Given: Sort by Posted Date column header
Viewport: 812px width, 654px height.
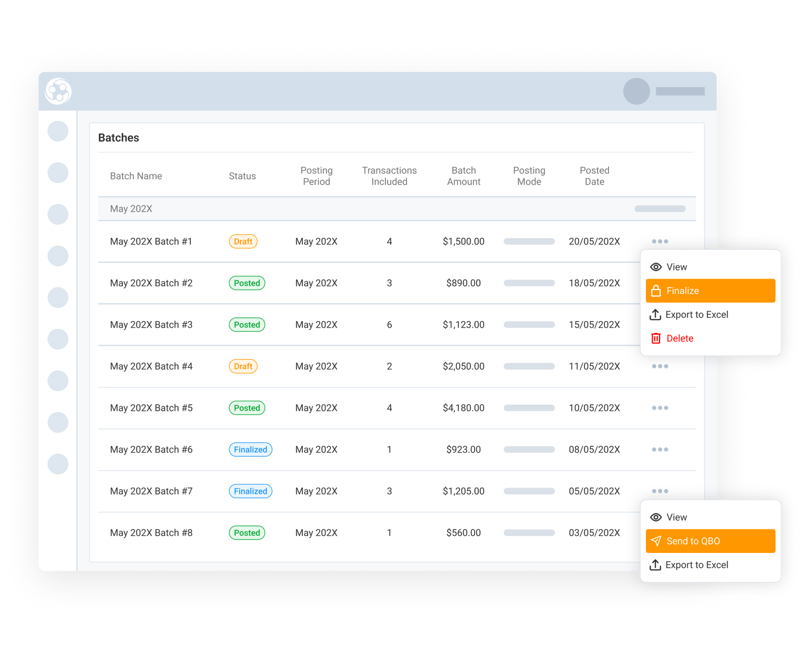Looking at the screenshot, I should click(594, 176).
